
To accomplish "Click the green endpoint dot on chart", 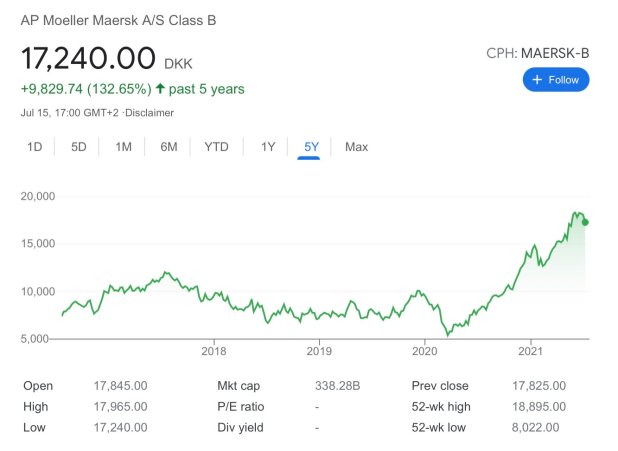I will point(585,222).
